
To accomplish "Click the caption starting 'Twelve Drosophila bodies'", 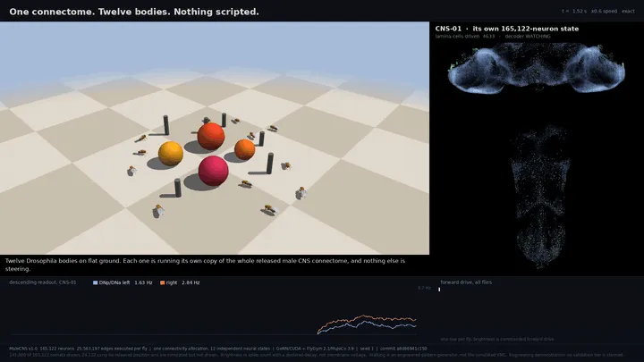I will point(206,265).
